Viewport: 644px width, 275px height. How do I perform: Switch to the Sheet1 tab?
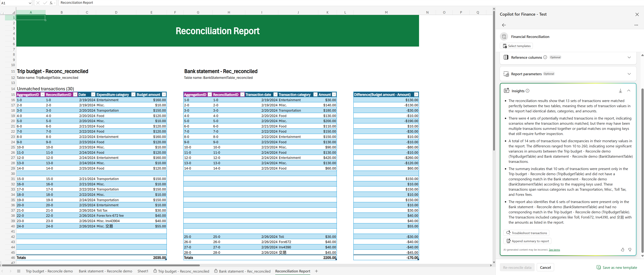[x=143, y=271]
